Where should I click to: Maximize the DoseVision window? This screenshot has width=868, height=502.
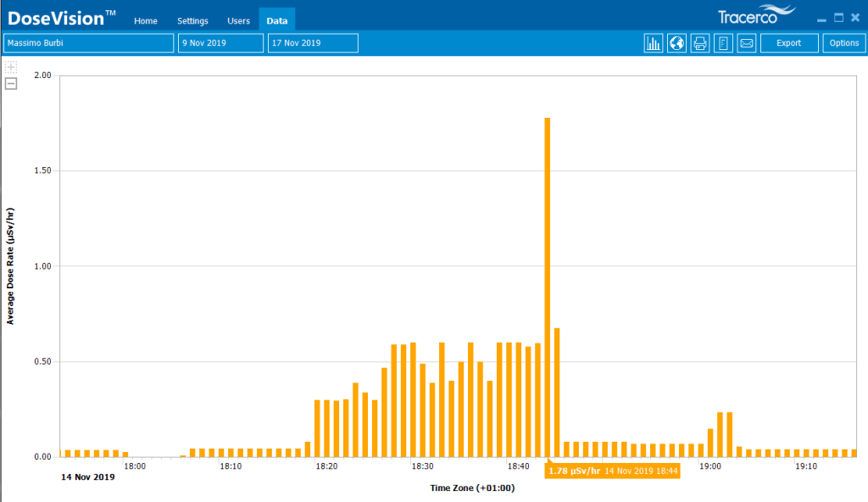(838, 17)
